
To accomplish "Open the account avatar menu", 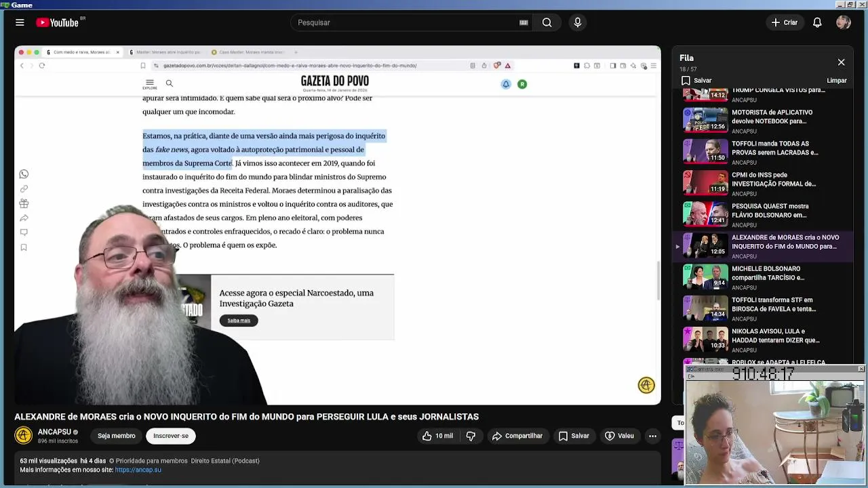I will (844, 22).
